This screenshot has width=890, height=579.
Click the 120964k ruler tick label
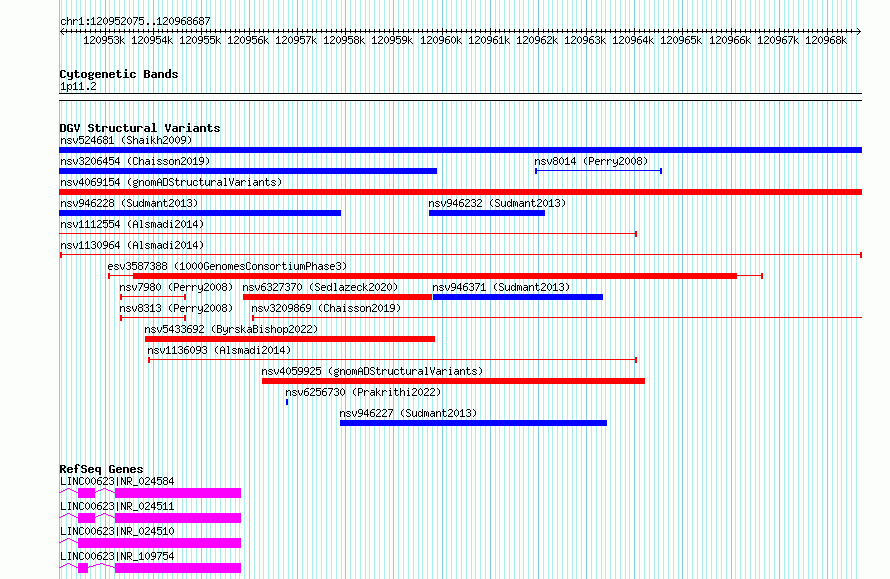click(633, 40)
